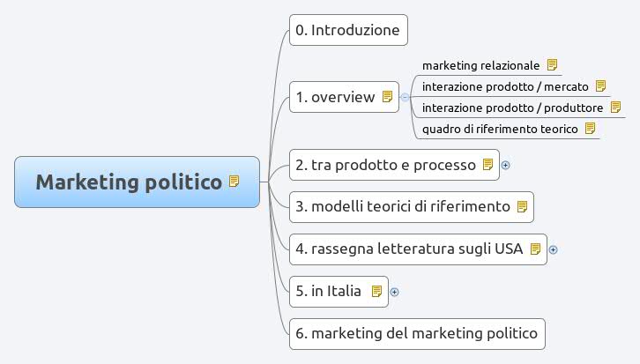Open note on interazione prodotto / mercato

[x=601, y=86]
